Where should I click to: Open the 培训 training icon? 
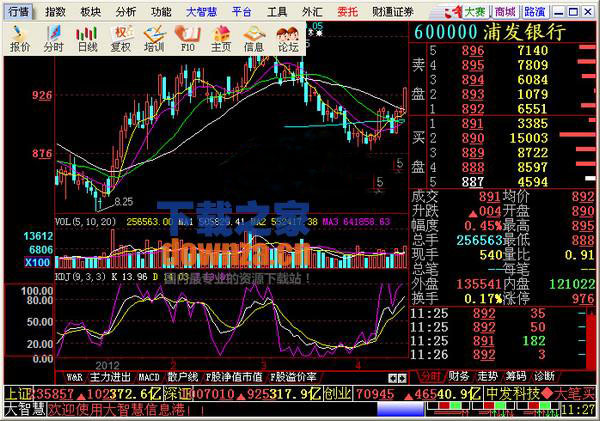click(x=154, y=39)
